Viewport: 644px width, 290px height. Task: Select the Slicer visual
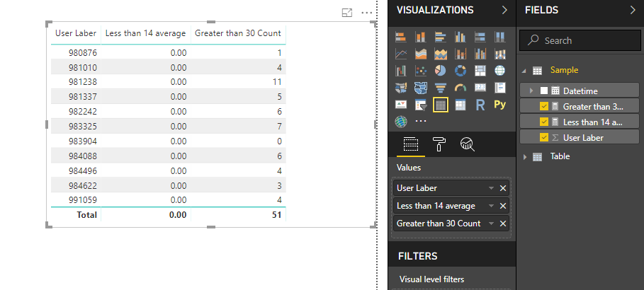tap(421, 105)
